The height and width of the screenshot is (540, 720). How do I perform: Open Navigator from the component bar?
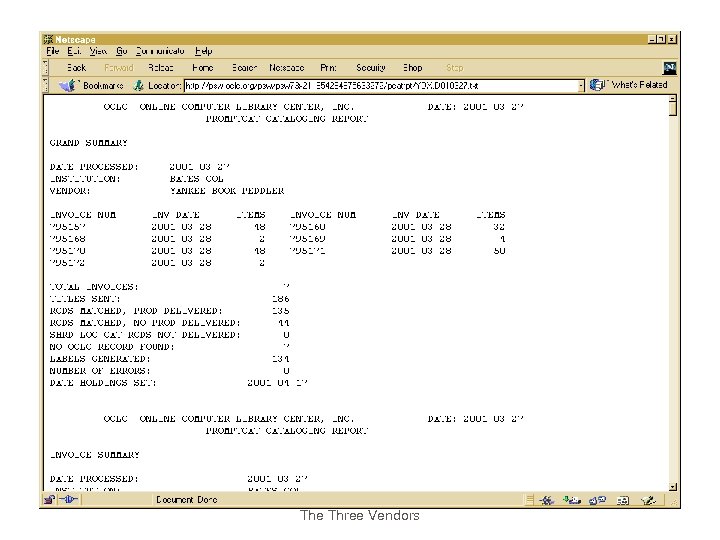click(x=546, y=500)
